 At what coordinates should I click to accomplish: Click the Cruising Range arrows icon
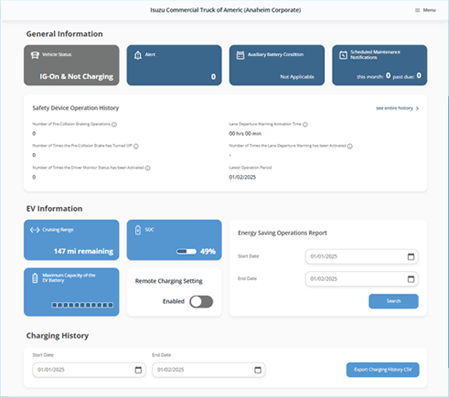[35, 230]
